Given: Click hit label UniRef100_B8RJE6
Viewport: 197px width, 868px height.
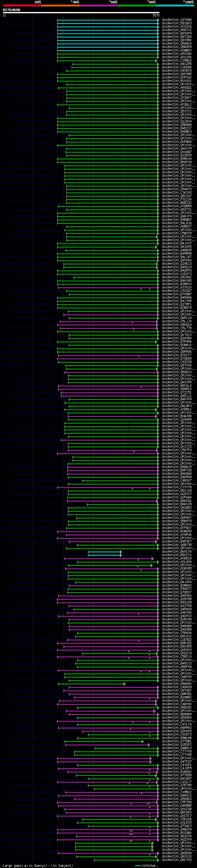Looking at the screenshot, I should tap(177, 643).
